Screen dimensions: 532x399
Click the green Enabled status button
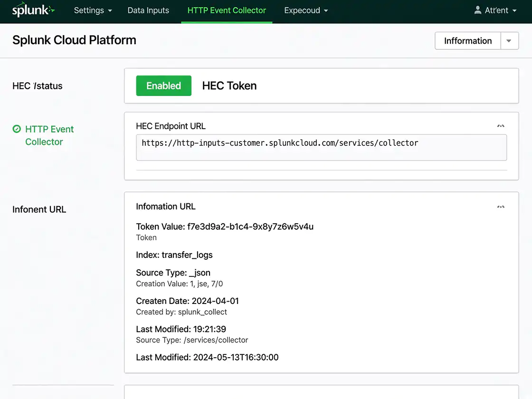coord(163,85)
